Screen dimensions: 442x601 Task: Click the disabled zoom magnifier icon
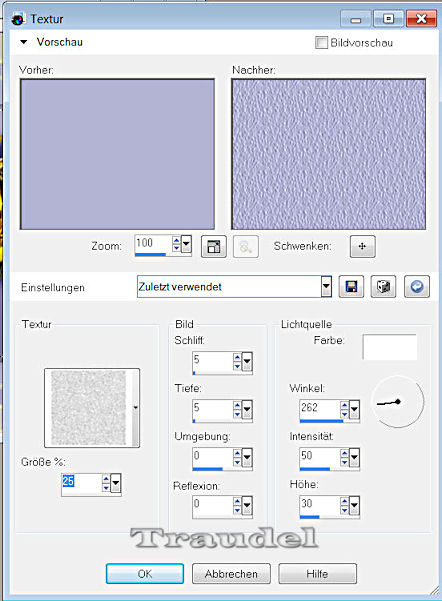pos(246,246)
